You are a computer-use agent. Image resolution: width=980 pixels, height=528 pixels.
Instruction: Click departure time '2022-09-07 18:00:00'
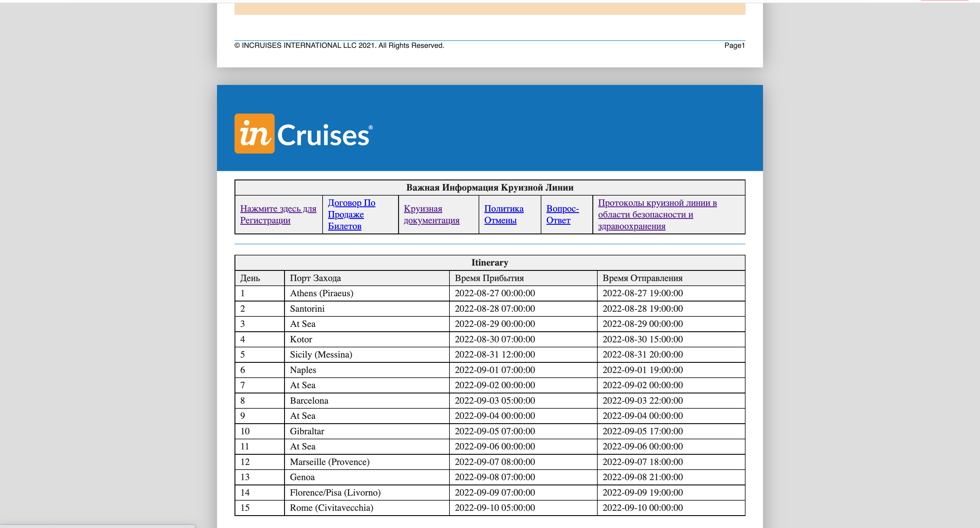click(642, 462)
